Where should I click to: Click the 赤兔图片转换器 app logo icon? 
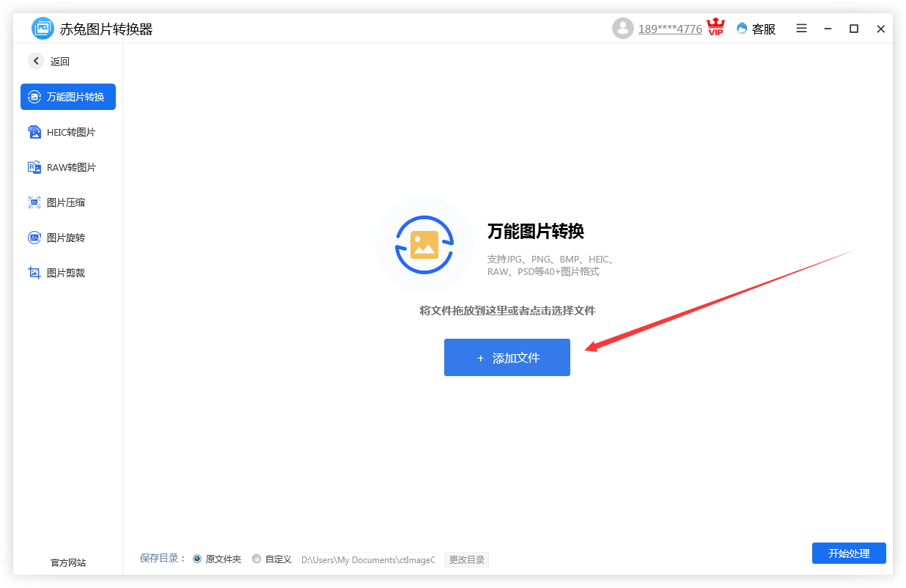[x=43, y=29]
